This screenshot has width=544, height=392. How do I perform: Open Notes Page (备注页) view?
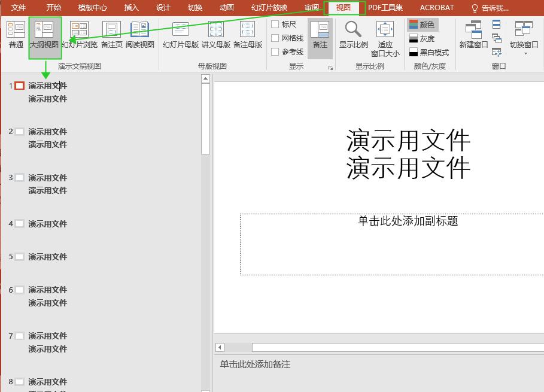(x=111, y=35)
